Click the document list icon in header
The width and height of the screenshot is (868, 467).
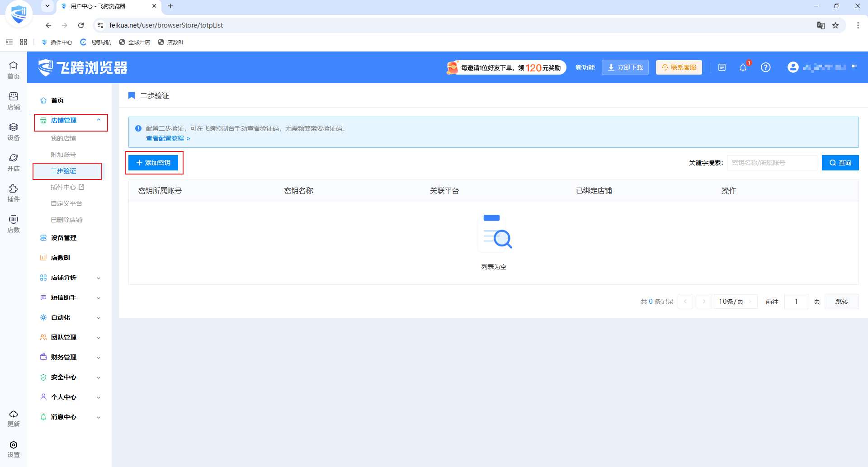click(x=722, y=67)
